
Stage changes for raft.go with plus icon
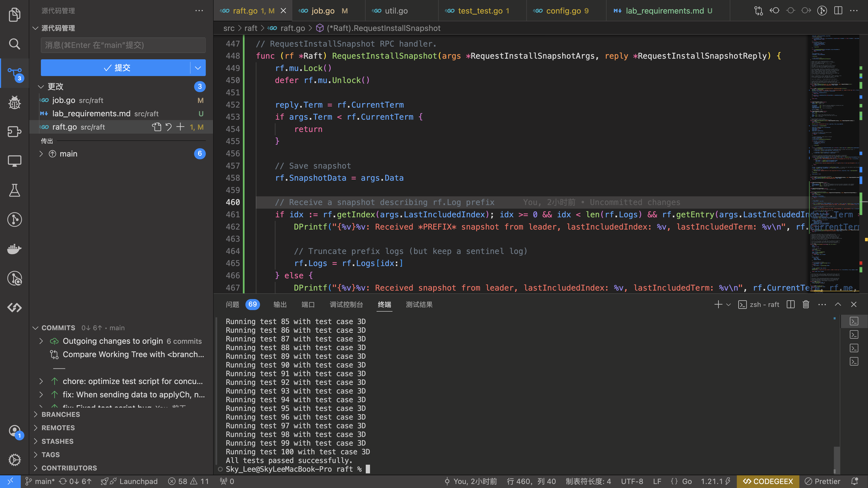[180, 127]
